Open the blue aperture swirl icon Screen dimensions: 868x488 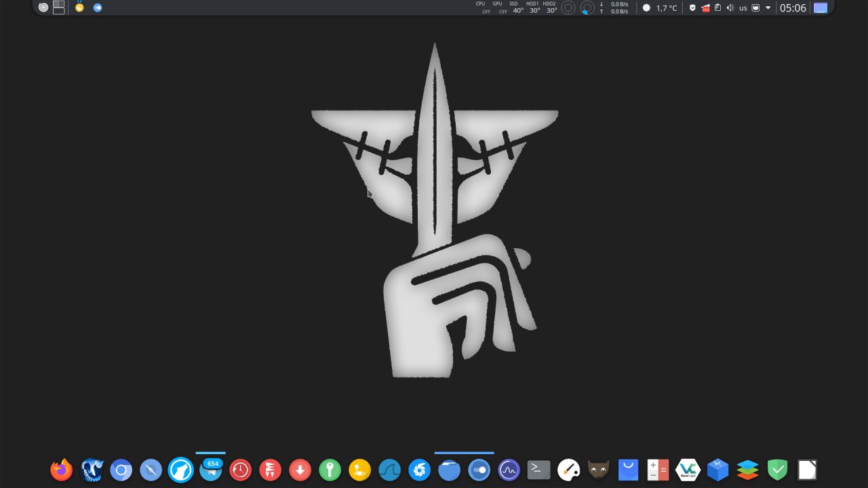click(x=420, y=470)
